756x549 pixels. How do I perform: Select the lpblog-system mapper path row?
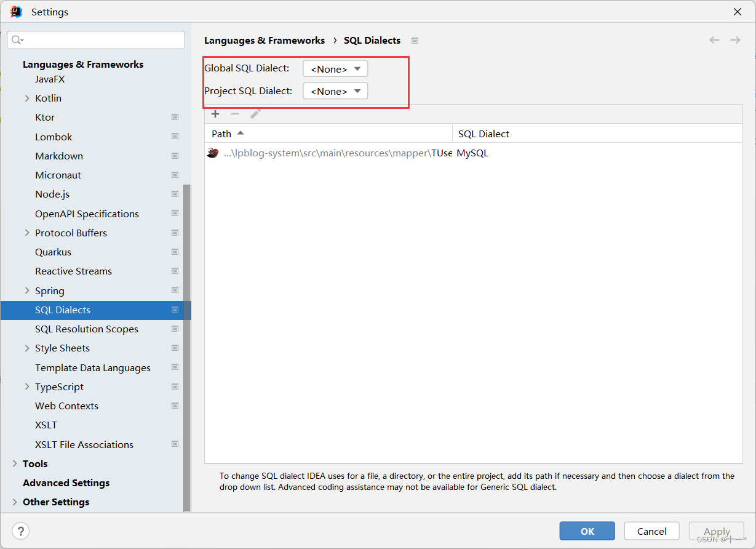(474, 153)
